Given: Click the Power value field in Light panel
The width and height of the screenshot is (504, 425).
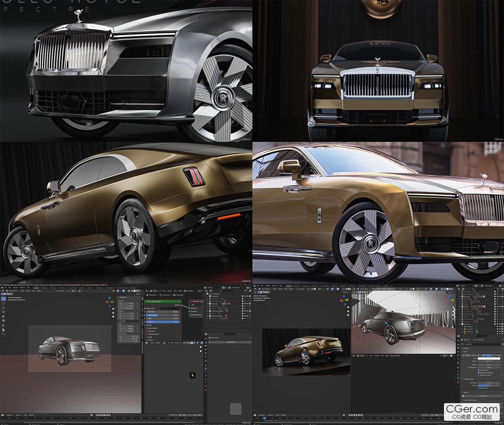Looking at the screenshot, I should [490, 361].
